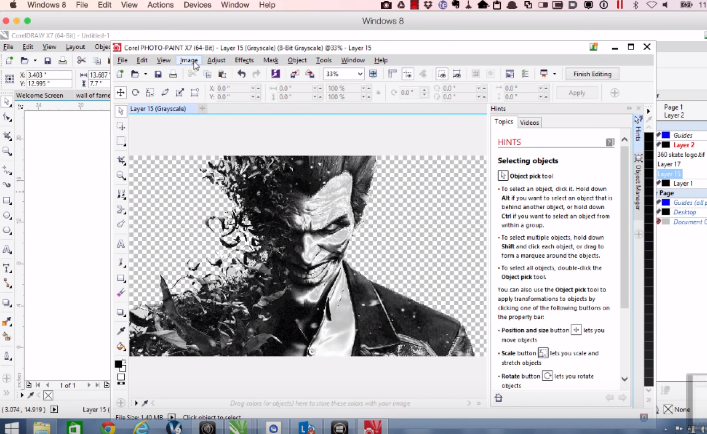Toggle rulers display in Photo-Paint toolbar
The image size is (707, 434).
[x=392, y=74]
